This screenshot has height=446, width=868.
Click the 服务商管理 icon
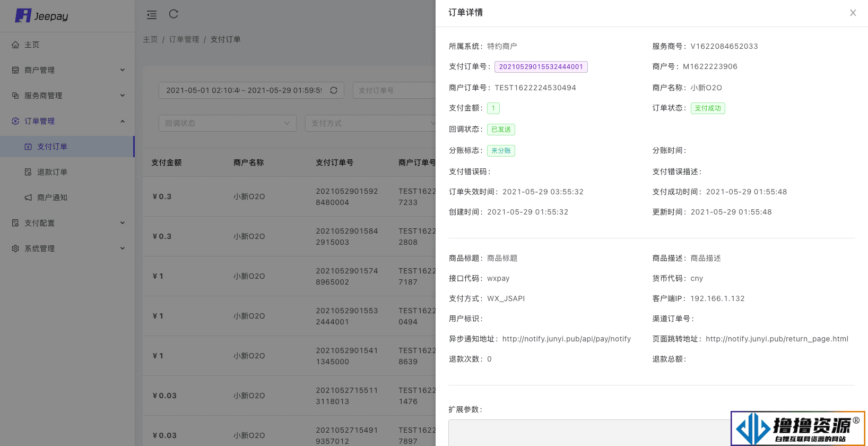tap(15, 96)
